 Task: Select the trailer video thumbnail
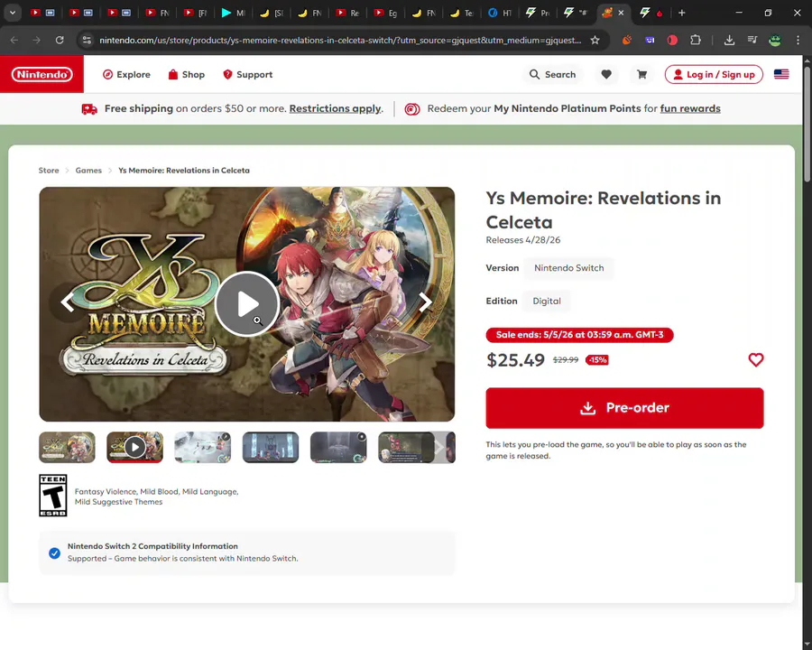coord(134,447)
